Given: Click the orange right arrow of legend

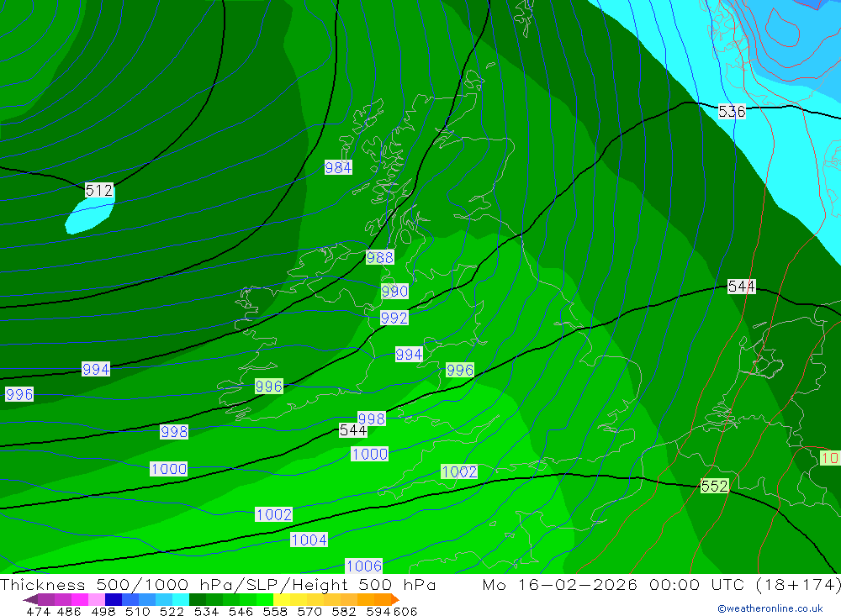Looking at the screenshot, I should 395,599.
